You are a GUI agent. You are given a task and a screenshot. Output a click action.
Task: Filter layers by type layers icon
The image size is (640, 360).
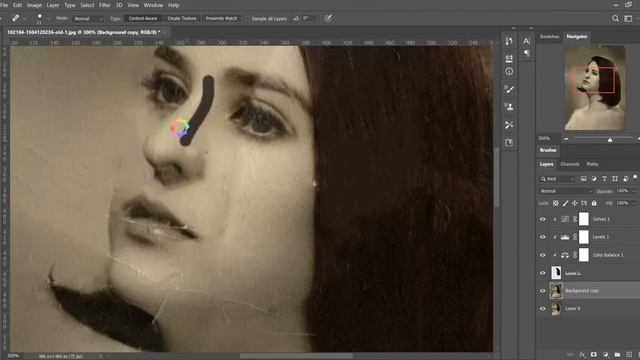point(604,179)
